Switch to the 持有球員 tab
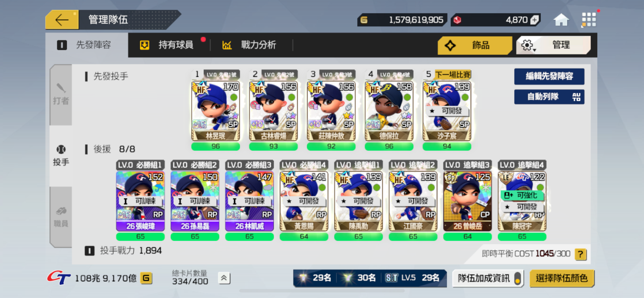This screenshot has height=298, width=644. [166, 45]
